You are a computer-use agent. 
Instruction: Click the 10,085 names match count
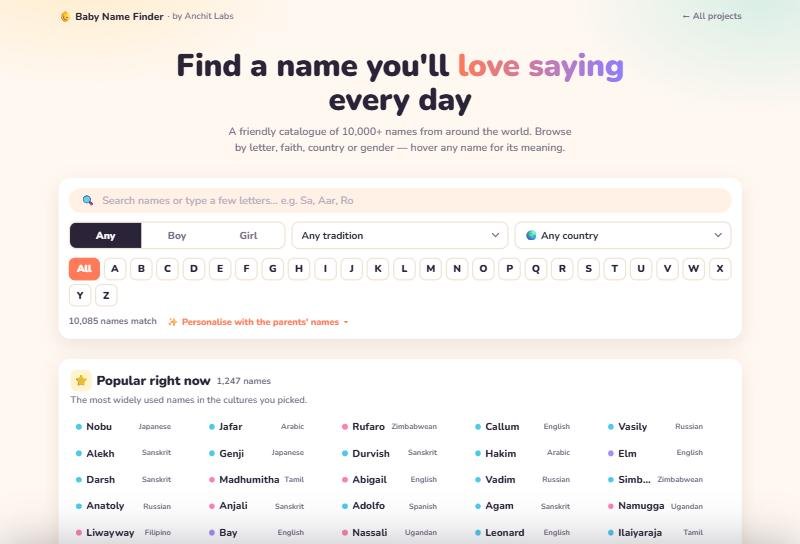pos(113,321)
